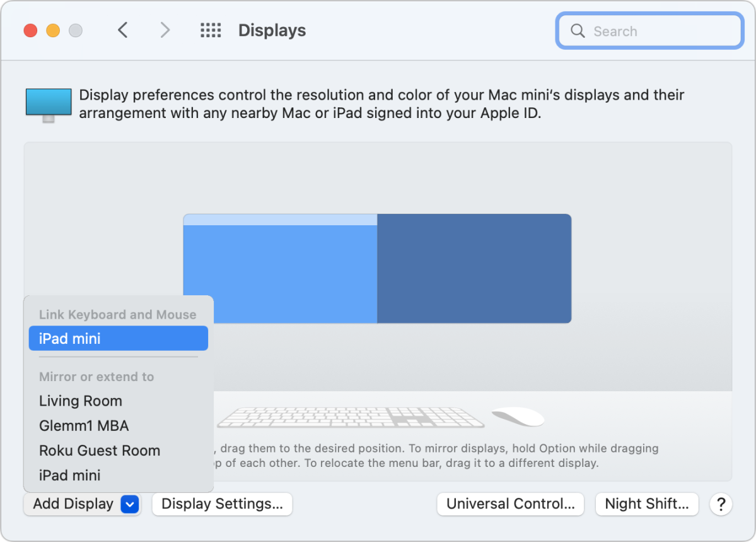Show all preferences grid icon
Viewport: 756px width, 542px height.
pyautogui.click(x=210, y=30)
